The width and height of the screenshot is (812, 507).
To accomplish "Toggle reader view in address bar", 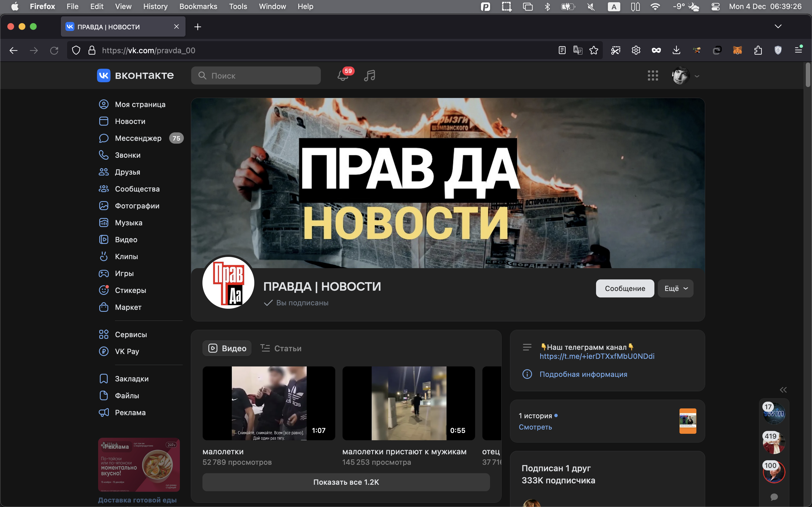I will click(562, 50).
